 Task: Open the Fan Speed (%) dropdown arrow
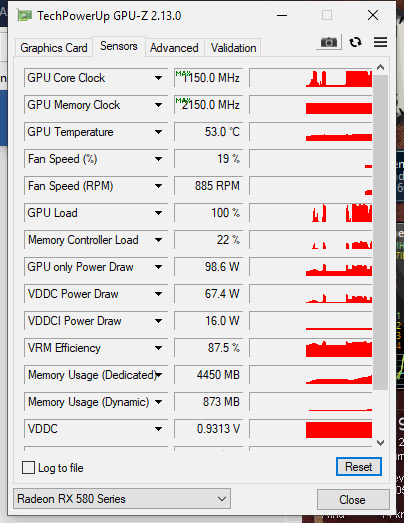point(158,159)
